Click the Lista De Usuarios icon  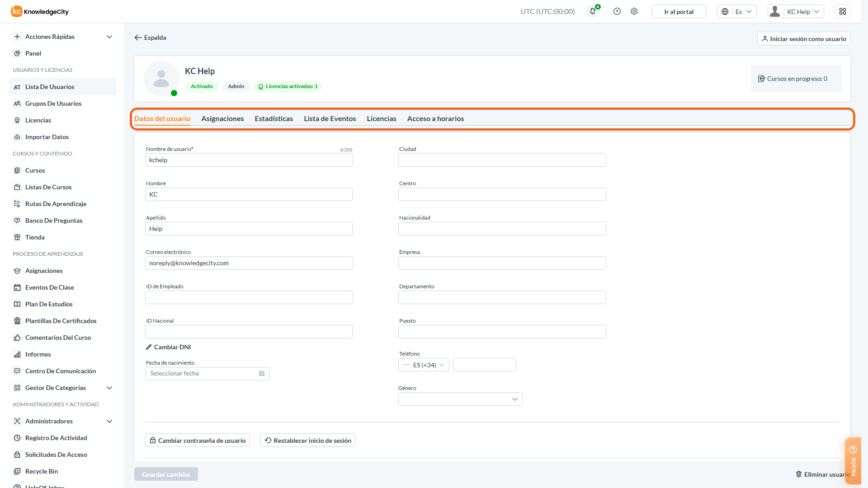[x=17, y=87]
